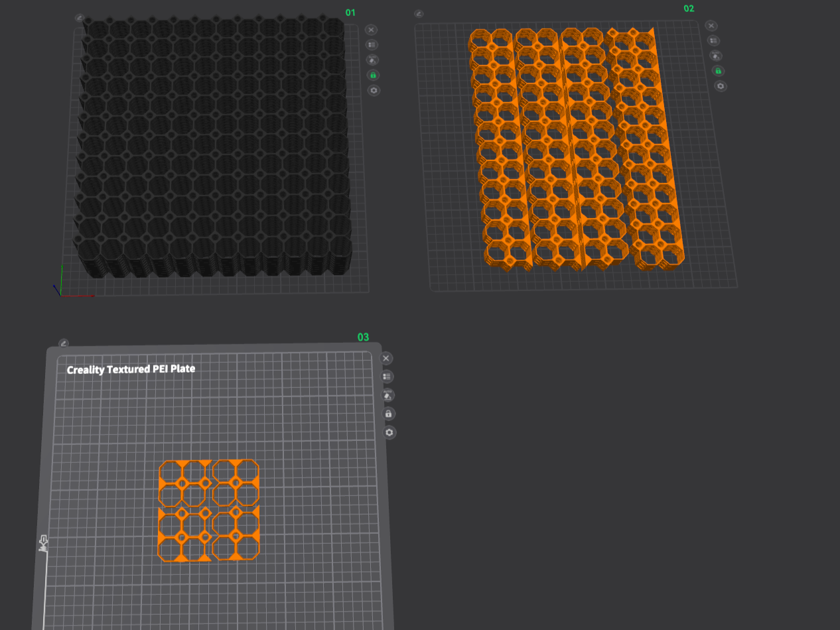The image size is (840, 630).
Task: Edit plate 01 name pencil icon
Action: click(80, 18)
